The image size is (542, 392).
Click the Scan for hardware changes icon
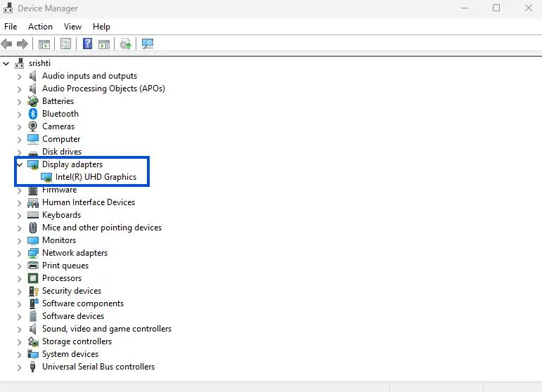[x=147, y=44]
